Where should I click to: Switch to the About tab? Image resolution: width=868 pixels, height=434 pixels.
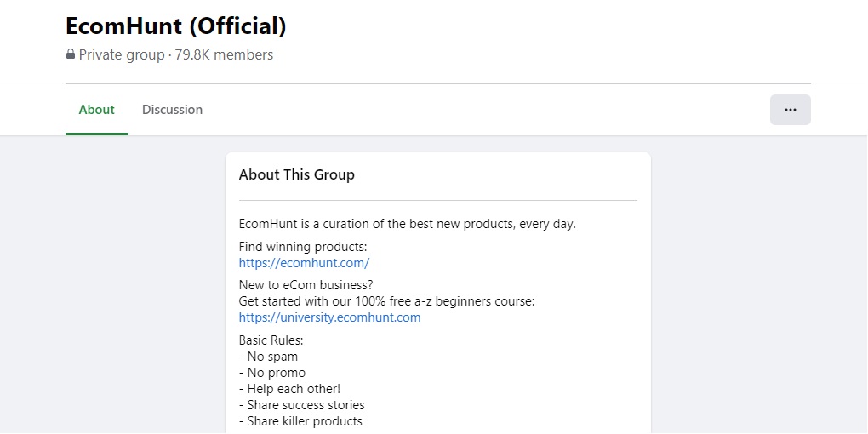pos(96,110)
